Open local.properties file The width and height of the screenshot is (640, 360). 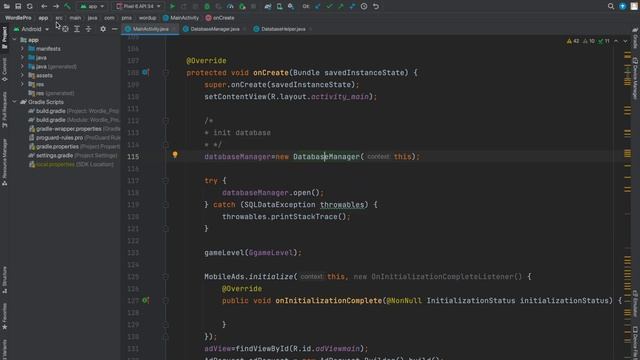click(71, 164)
